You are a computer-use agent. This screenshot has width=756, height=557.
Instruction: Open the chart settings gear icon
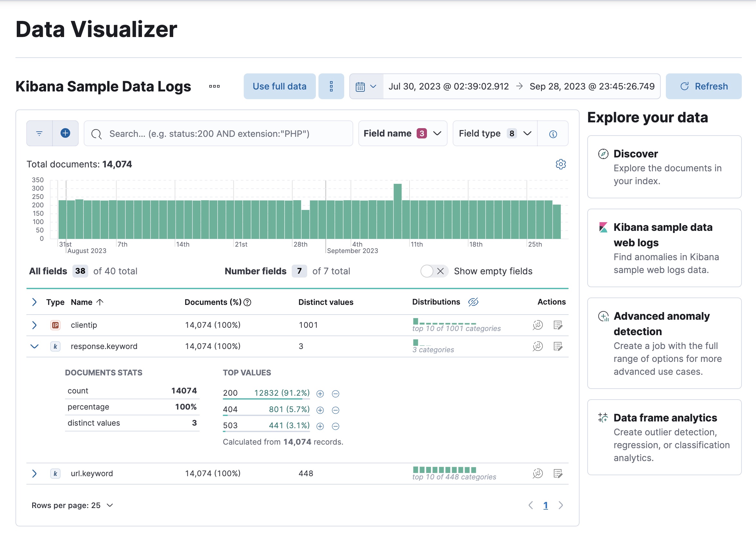click(x=561, y=164)
